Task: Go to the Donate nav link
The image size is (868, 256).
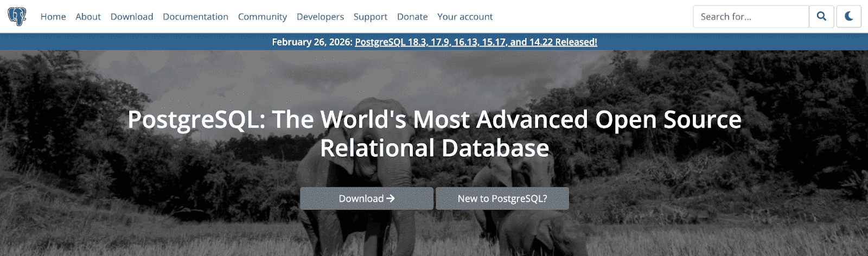Action: (x=412, y=17)
